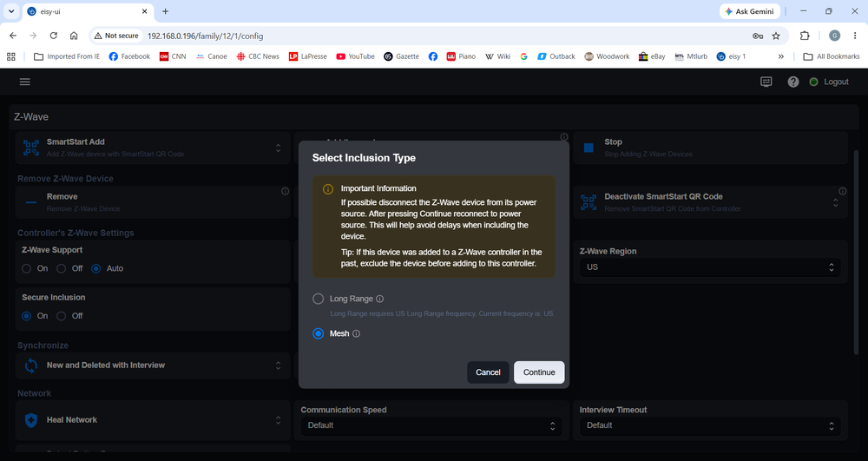This screenshot has height=461, width=868.
Task: Close the eisy-ui browser tab
Action: click(144, 11)
